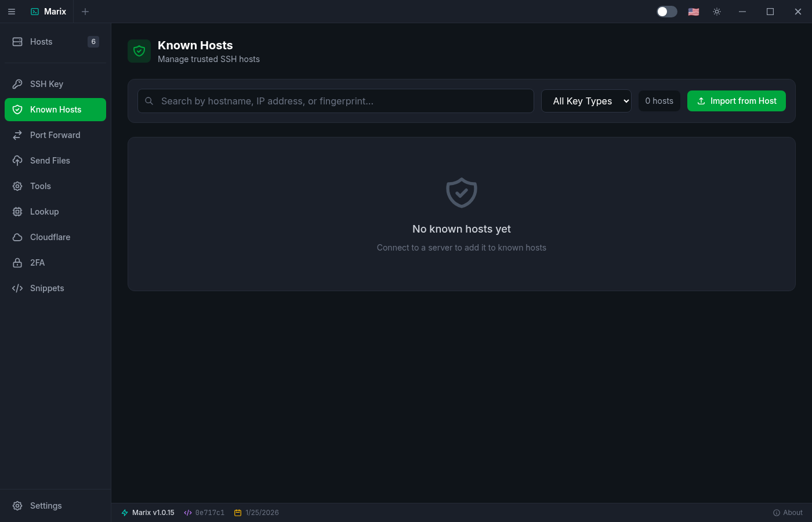Switch to the Hosts section

41,41
